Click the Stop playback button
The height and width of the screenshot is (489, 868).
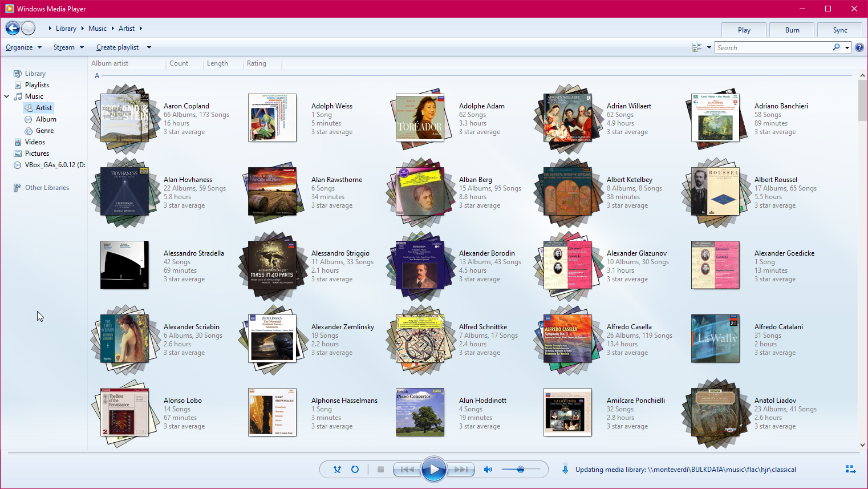[380, 470]
